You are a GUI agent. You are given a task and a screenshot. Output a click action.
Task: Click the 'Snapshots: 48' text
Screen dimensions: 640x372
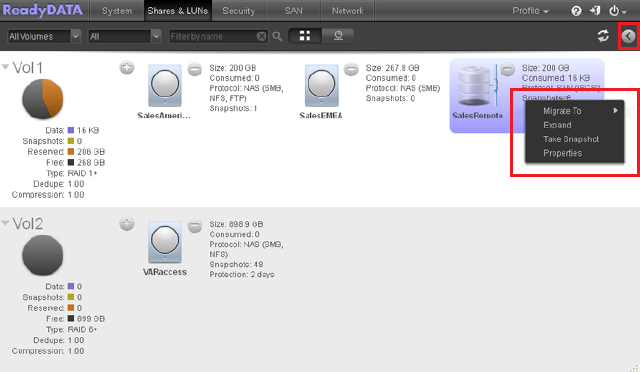pos(236,264)
